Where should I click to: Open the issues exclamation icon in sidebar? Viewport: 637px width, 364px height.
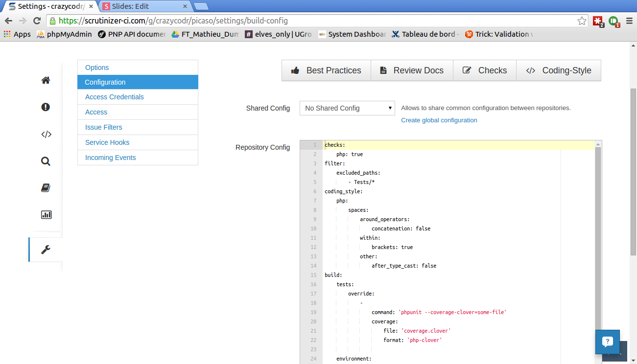coord(46,107)
